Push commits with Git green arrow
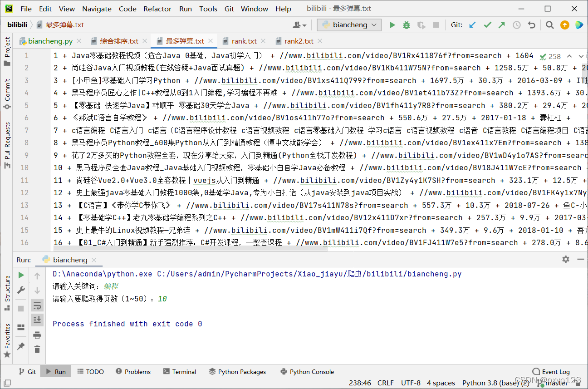The height and width of the screenshot is (389, 588). point(502,25)
